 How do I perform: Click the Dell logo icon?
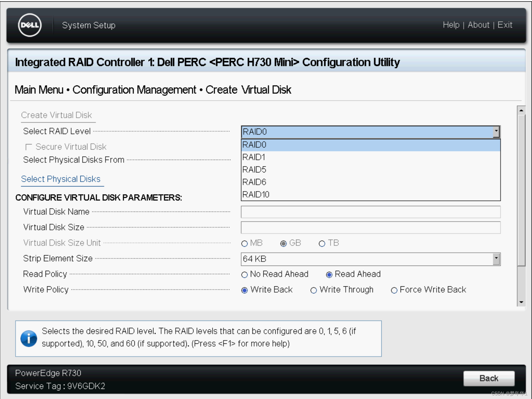pos(30,25)
